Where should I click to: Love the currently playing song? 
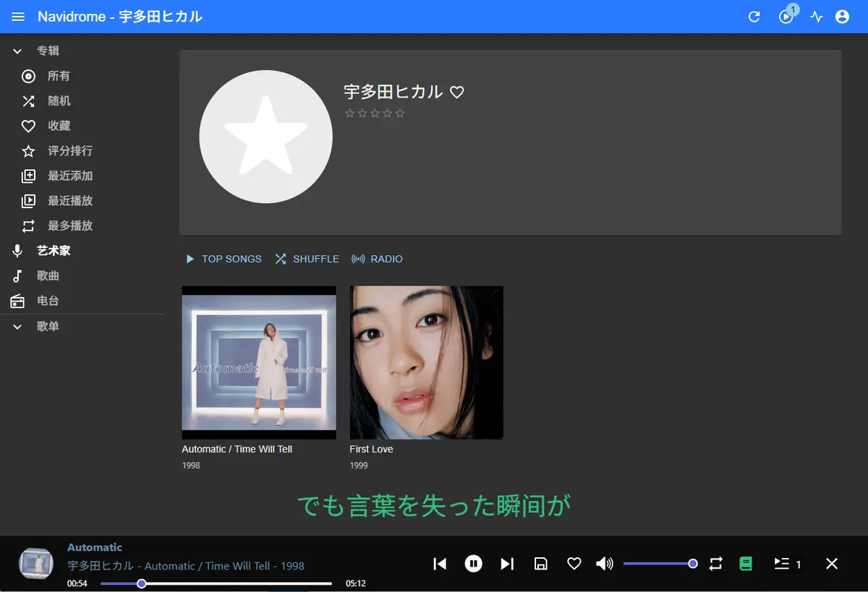tap(574, 564)
